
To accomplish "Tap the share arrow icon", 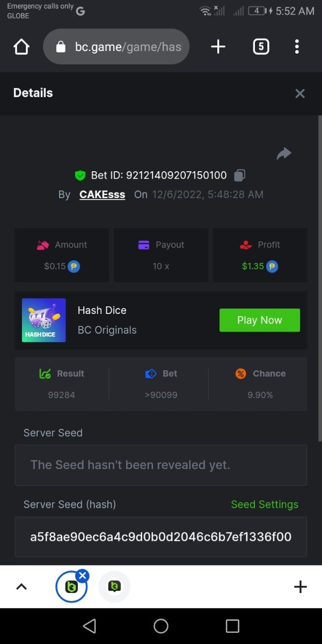I will point(283,154).
